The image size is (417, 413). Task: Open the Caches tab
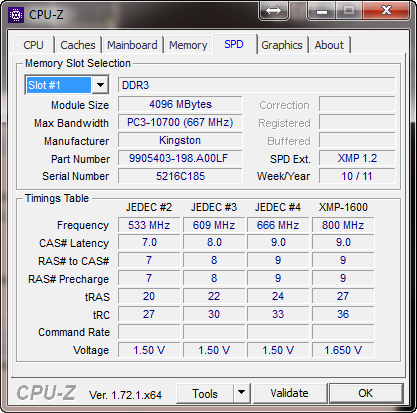point(78,45)
